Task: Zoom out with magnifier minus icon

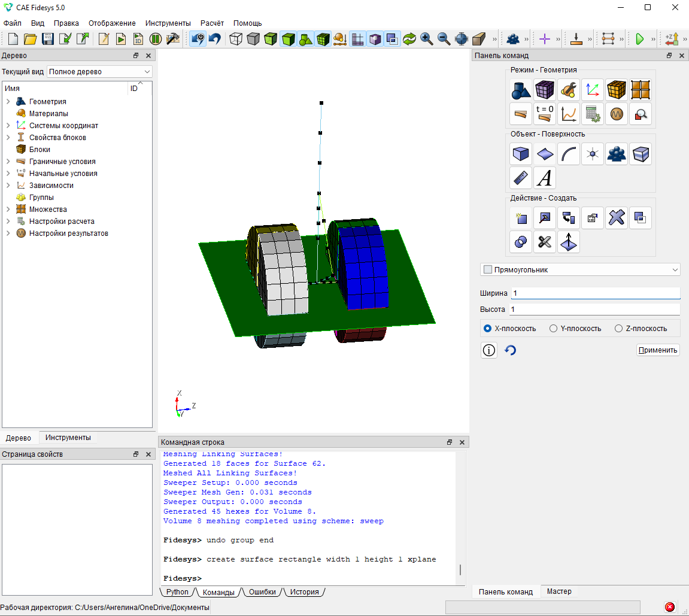Action: pyautogui.click(x=444, y=39)
